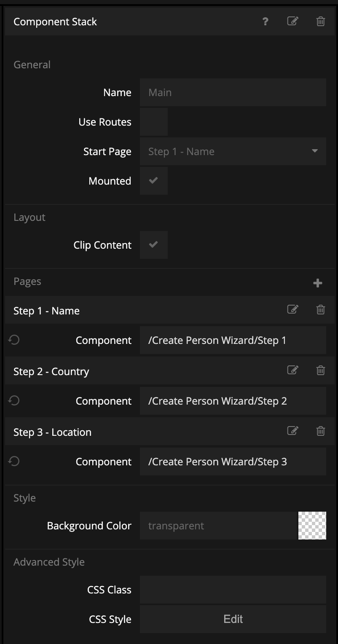Add a new page with plus icon
Image resolution: width=338 pixels, height=644 pixels.
click(x=318, y=283)
